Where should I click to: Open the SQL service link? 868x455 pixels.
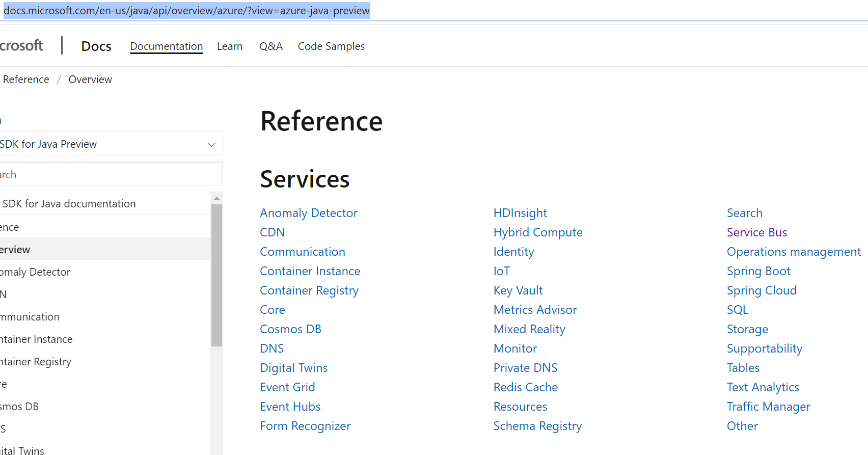click(x=738, y=310)
